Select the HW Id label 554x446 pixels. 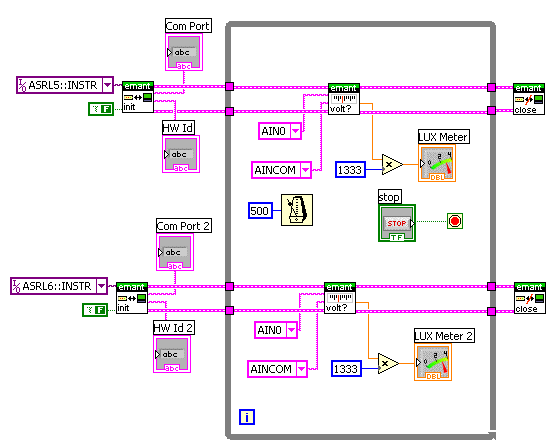coord(178,128)
